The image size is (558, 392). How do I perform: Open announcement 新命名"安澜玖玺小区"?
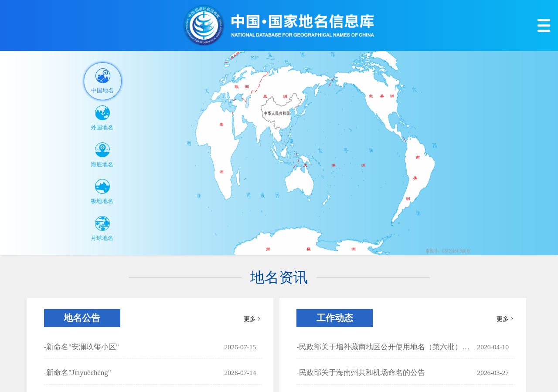tap(82, 347)
